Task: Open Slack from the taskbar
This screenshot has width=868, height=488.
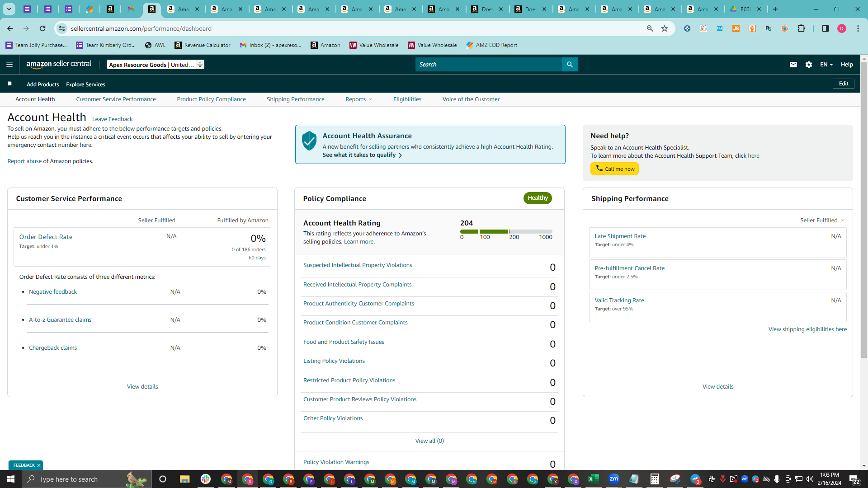Action: pyautogui.click(x=206, y=479)
